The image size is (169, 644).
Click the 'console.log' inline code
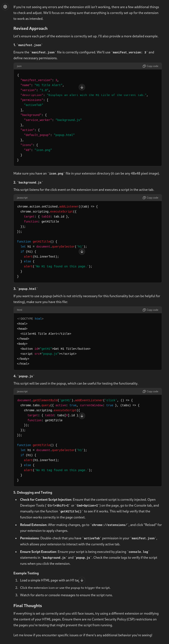[138, 552]
